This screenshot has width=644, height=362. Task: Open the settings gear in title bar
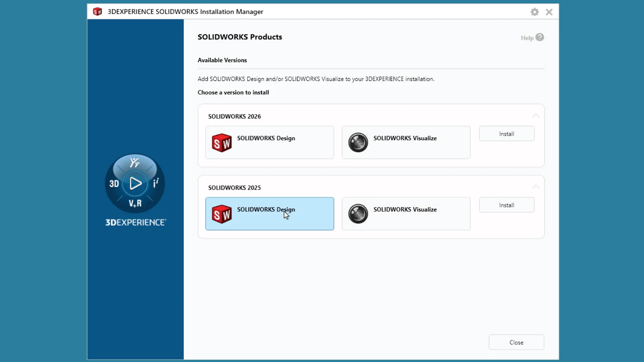[535, 12]
